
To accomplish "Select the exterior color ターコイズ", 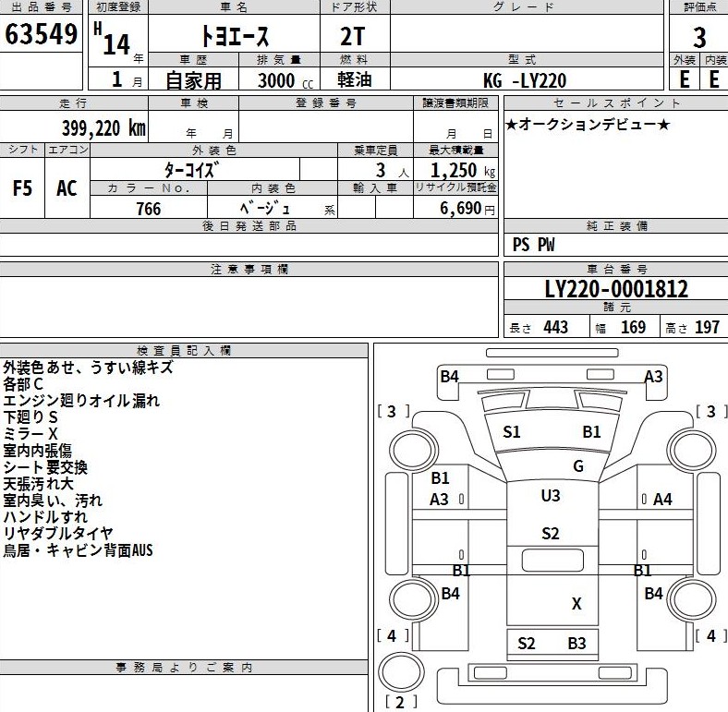I will point(191,170).
